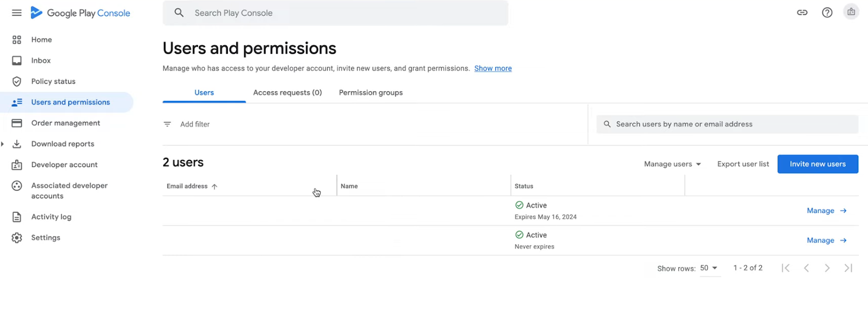868x312 pixels.
Task: Focus the search users by name field
Action: (727, 124)
